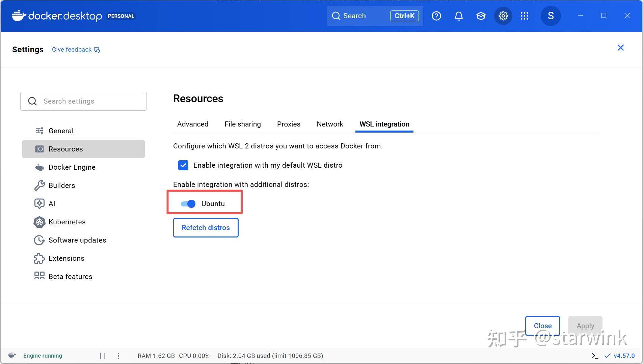Open the Software updates section

coord(83,240)
